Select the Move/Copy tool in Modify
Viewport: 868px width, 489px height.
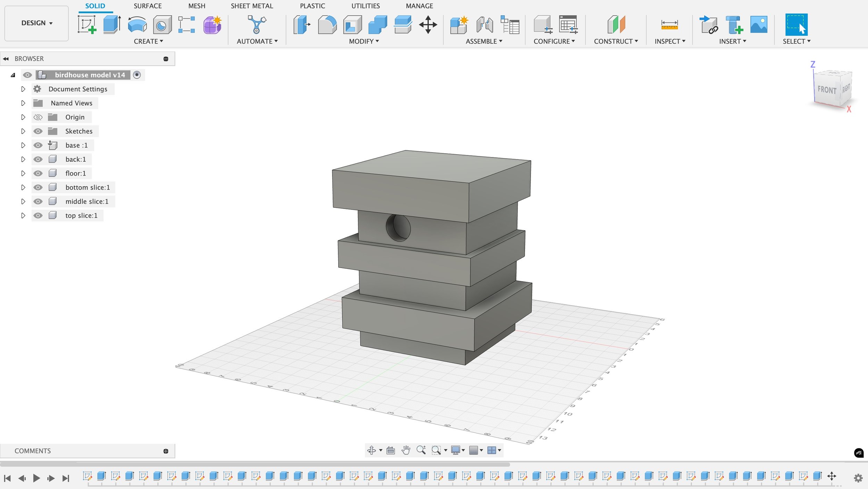[x=428, y=25]
